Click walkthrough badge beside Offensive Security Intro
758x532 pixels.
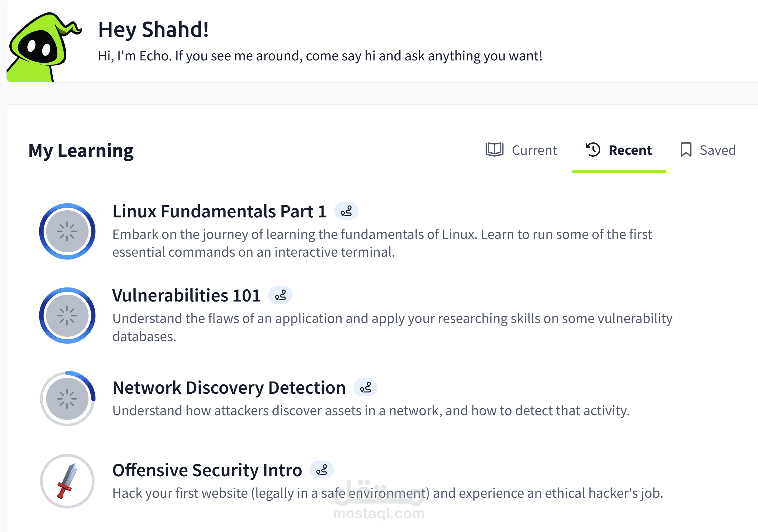pyautogui.click(x=321, y=470)
